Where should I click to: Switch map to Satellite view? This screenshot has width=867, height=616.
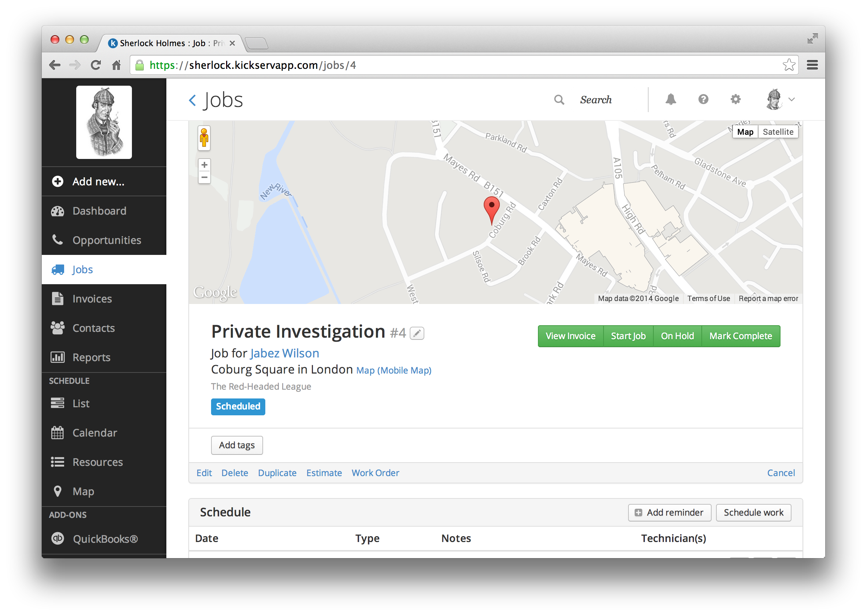[x=778, y=132]
